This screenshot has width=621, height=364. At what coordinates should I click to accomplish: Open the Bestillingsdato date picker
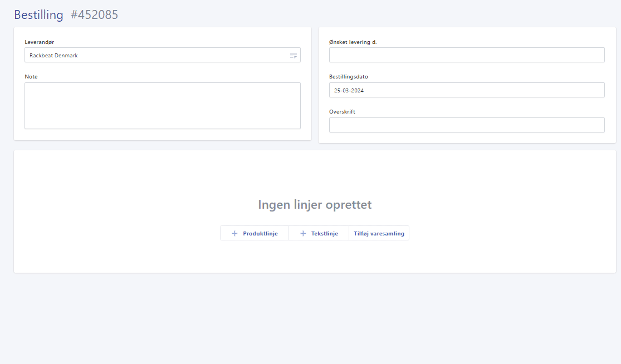[x=467, y=90]
